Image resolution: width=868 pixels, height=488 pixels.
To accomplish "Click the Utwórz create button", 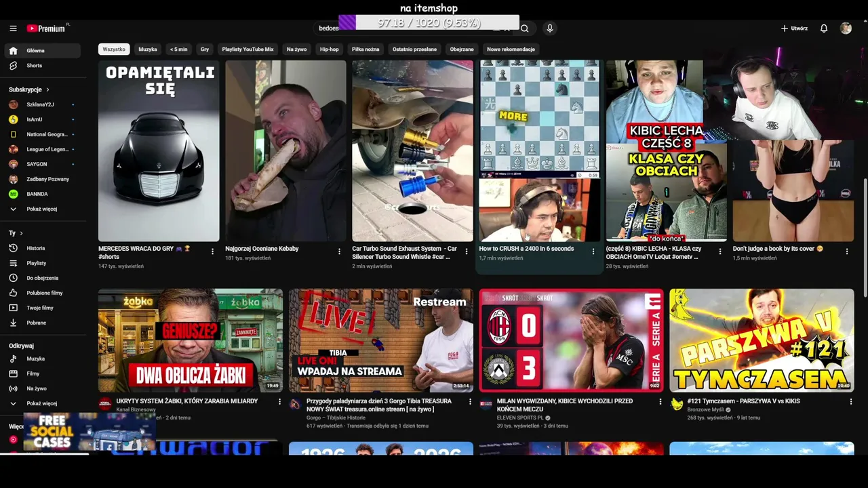I will tap(794, 28).
